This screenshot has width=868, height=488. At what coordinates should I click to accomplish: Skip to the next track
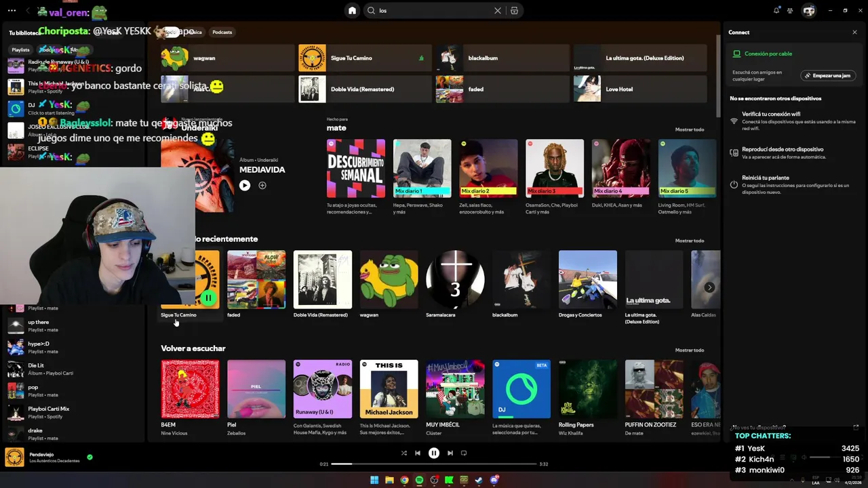point(450,453)
